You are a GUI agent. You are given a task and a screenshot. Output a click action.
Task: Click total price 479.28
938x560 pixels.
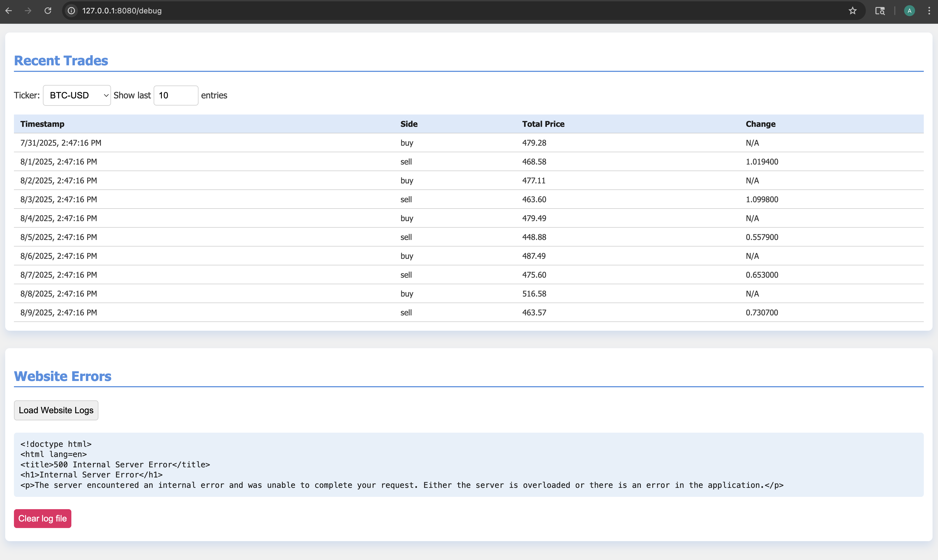coord(534,143)
